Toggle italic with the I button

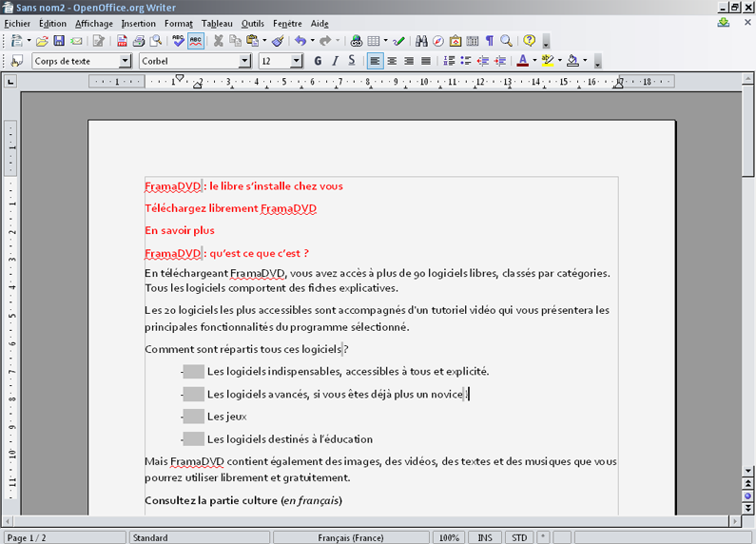335,61
